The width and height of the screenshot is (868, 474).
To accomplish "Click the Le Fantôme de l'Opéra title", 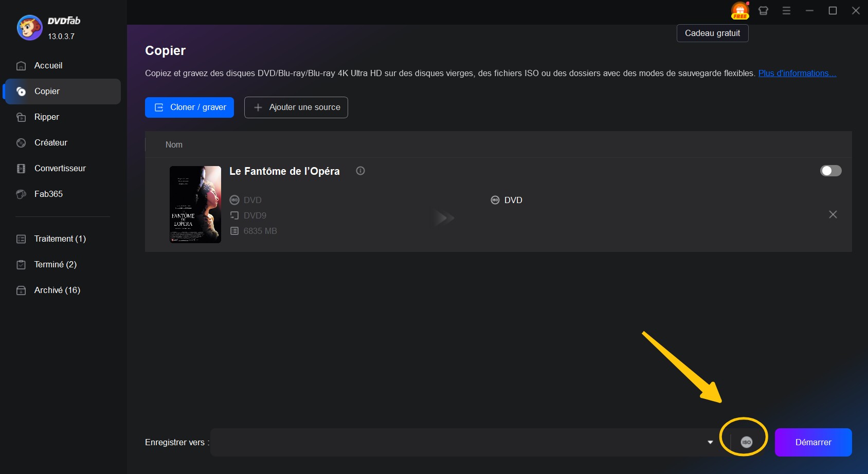I will pyautogui.click(x=284, y=171).
